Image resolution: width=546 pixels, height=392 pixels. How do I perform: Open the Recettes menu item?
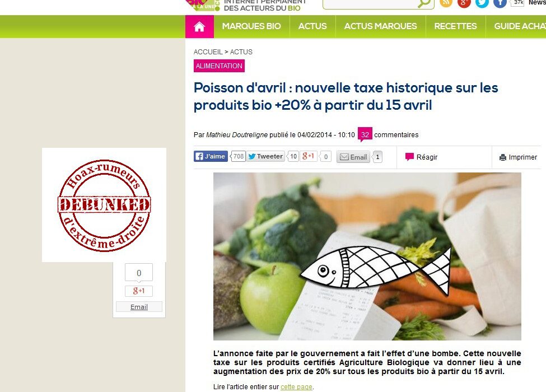click(x=455, y=26)
